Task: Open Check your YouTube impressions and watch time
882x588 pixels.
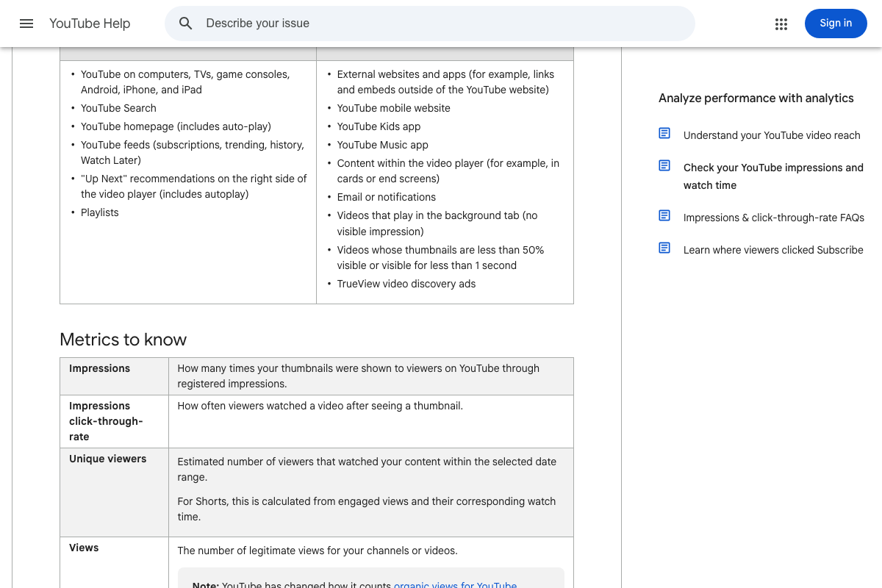Action: tap(773, 176)
